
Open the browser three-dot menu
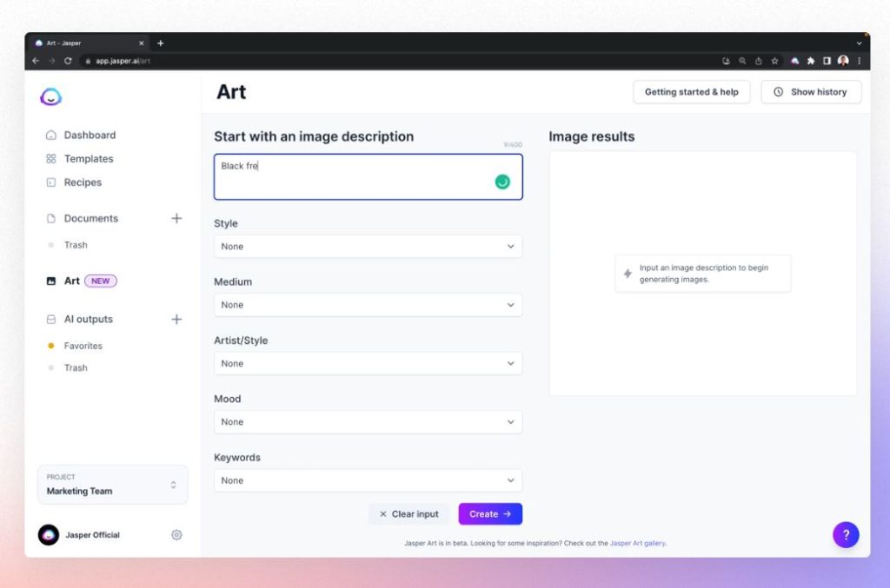(x=860, y=61)
